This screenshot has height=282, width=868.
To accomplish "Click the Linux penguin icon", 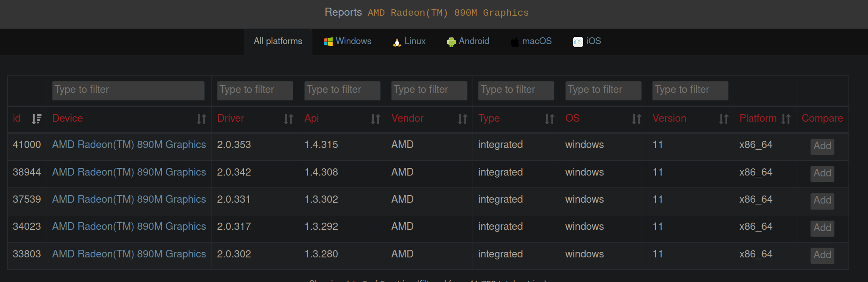I will tap(397, 42).
